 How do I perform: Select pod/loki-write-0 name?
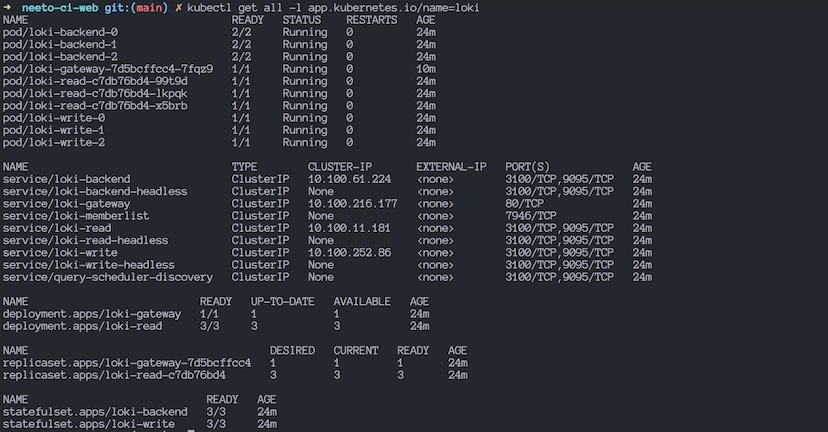point(54,118)
